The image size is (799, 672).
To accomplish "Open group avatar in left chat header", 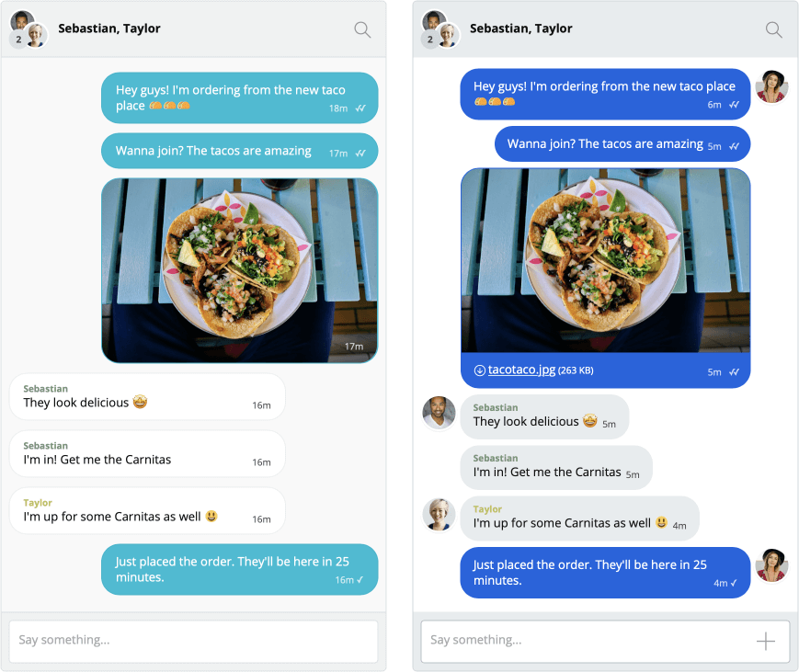I will pos(29,29).
